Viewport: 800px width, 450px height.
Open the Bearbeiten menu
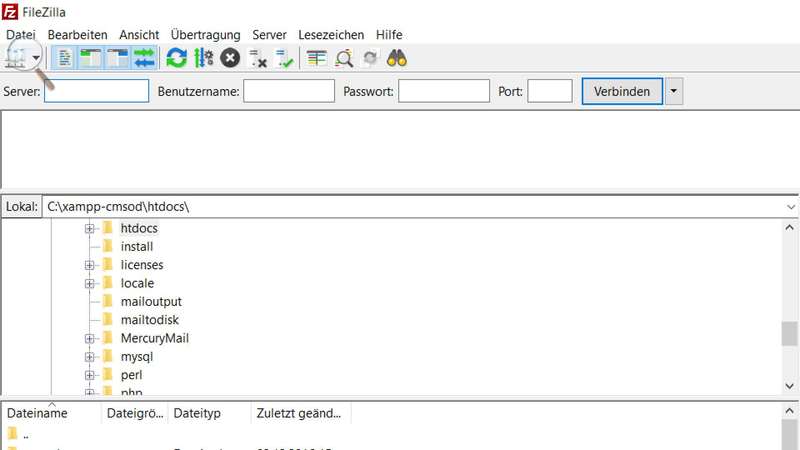78,35
